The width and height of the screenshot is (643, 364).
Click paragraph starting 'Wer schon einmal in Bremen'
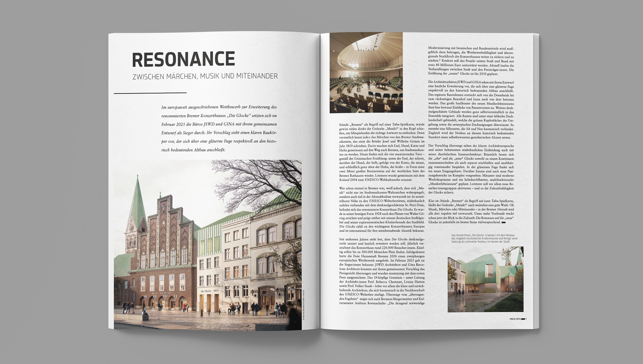pos(382,209)
